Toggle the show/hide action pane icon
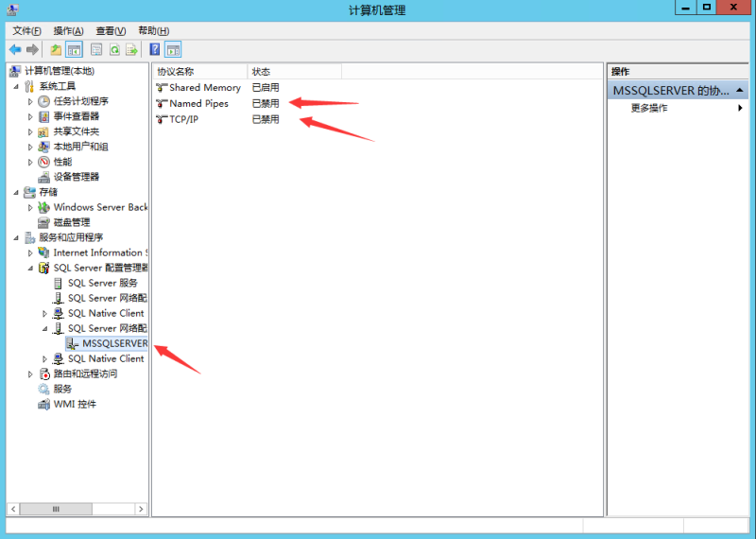 pos(173,49)
